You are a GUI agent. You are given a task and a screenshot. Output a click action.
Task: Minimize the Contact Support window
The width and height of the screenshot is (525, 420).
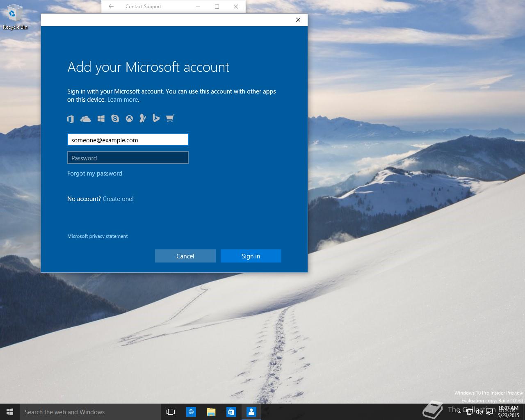[x=198, y=7]
